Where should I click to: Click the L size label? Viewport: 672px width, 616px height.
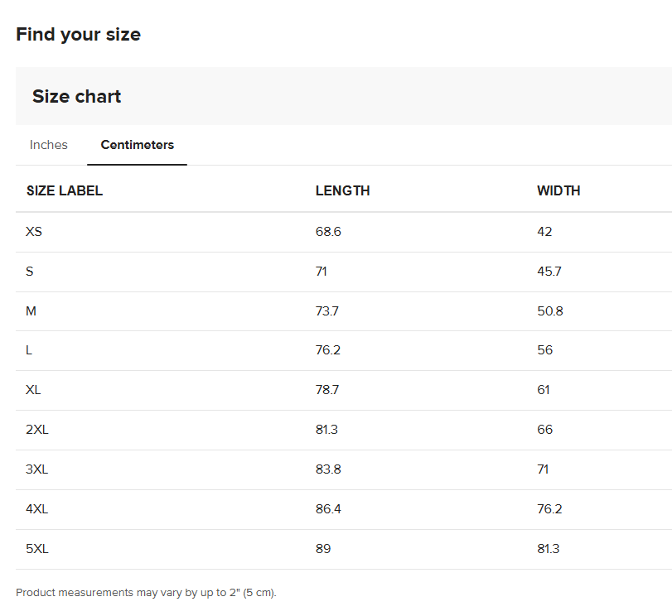(x=29, y=350)
